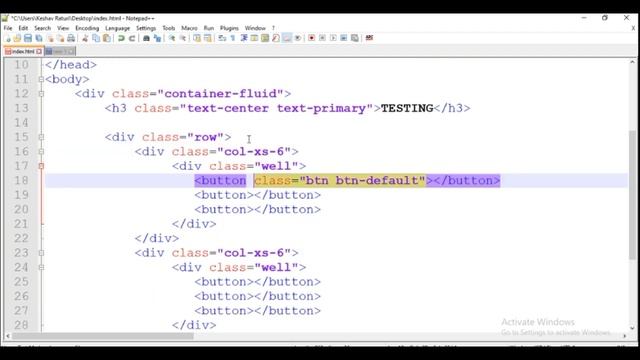The image size is (640, 360).
Task: Zoom out with the toolbar icon
Action: click(x=182, y=38)
